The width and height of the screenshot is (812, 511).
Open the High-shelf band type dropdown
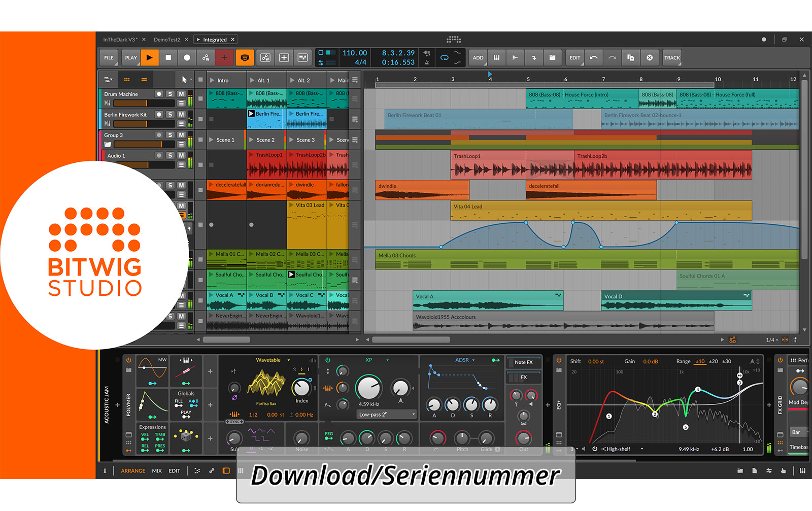pyautogui.click(x=622, y=449)
